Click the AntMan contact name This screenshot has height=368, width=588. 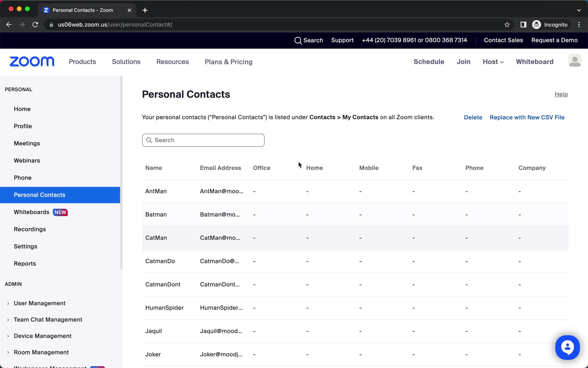pyautogui.click(x=156, y=191)
